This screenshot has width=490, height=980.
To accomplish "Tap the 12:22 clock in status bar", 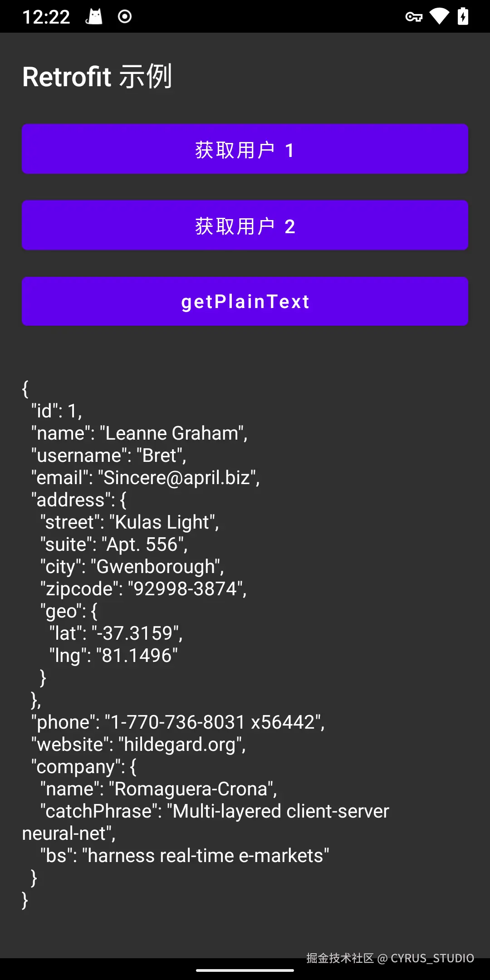I will pyautogui.click(x=46, y=17).
